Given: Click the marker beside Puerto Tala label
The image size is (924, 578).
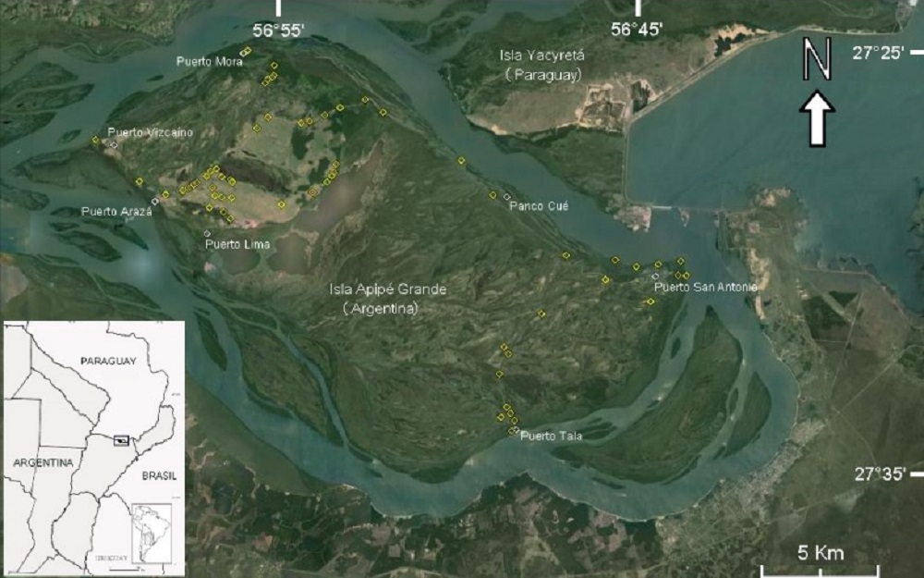Looking at the screenshot, I should [515, 431].
